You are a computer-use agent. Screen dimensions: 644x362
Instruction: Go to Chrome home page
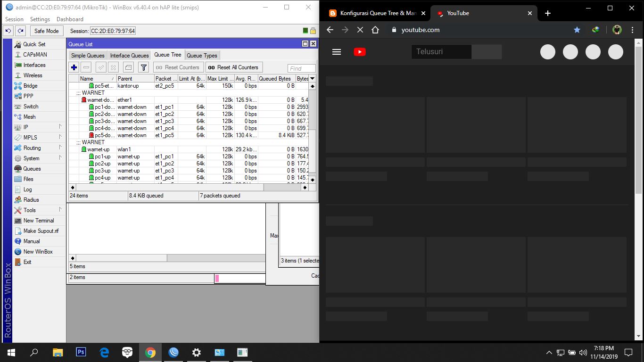coord(375,30)
